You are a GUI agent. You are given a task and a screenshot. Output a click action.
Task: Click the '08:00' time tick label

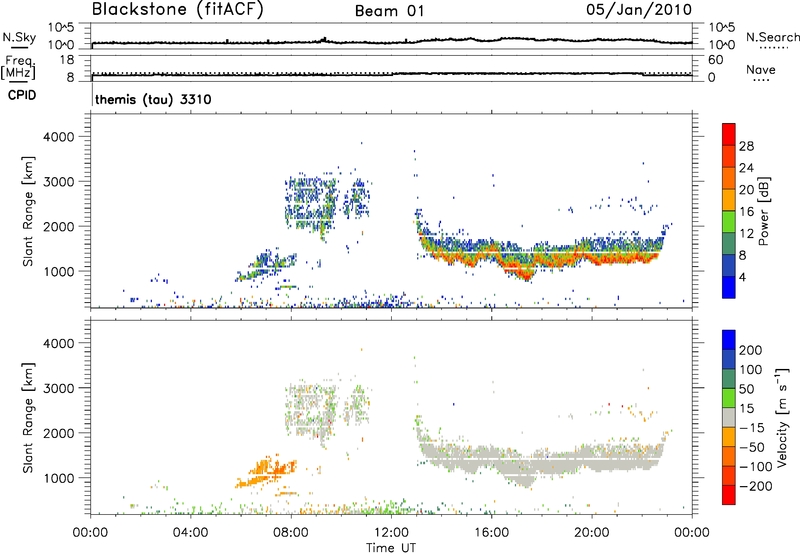[x=291, y=533]
